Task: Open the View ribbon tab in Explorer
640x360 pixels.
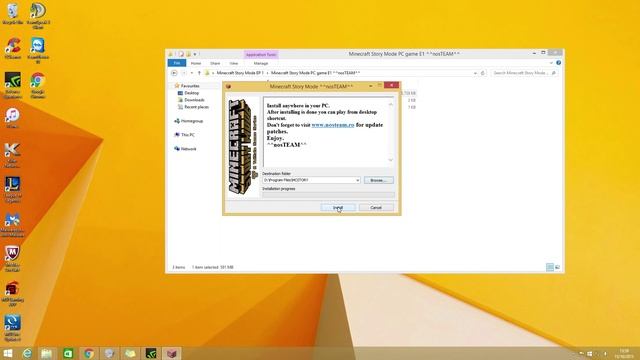Action: click(x=233, y=63)
